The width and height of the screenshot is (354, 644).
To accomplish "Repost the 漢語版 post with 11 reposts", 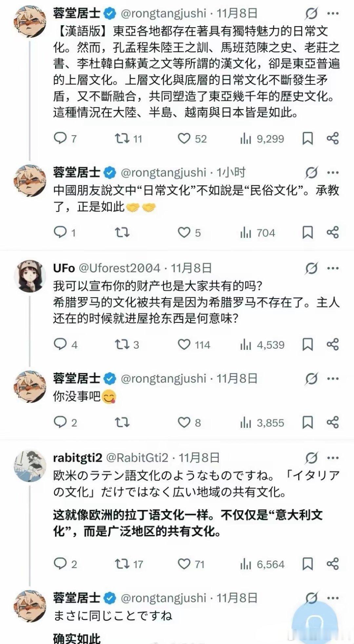I will [122, 139].
